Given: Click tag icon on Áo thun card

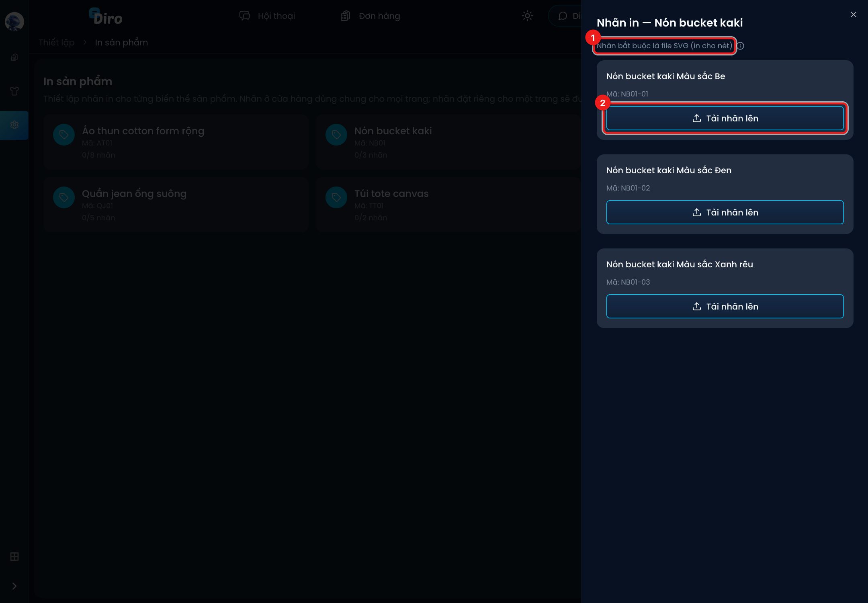Looking at the screenshot, I should 64,135.
